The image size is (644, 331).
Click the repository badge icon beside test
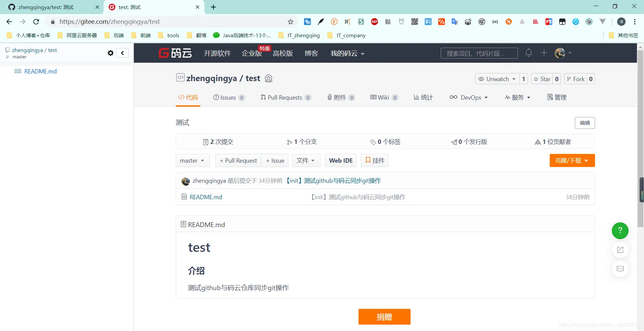coord(269,78)
